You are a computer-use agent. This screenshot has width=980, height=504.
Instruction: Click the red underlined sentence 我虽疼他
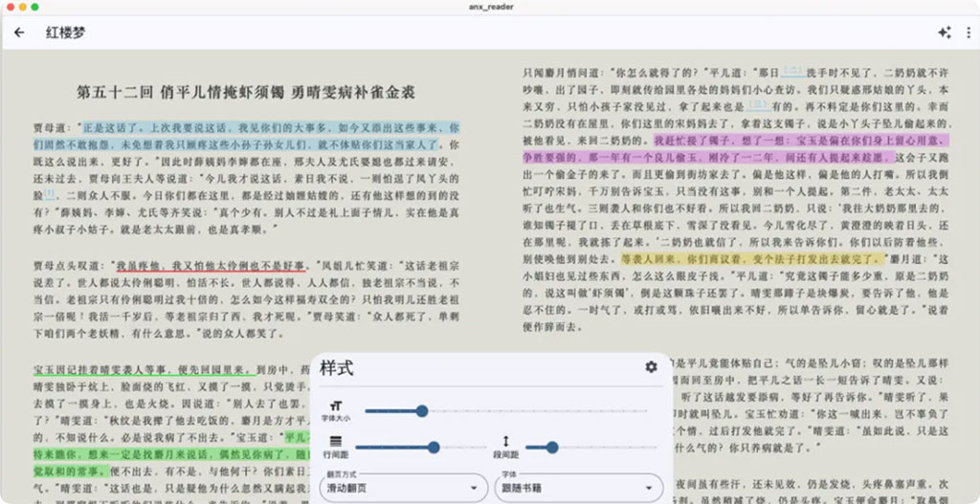click(210, 265)
